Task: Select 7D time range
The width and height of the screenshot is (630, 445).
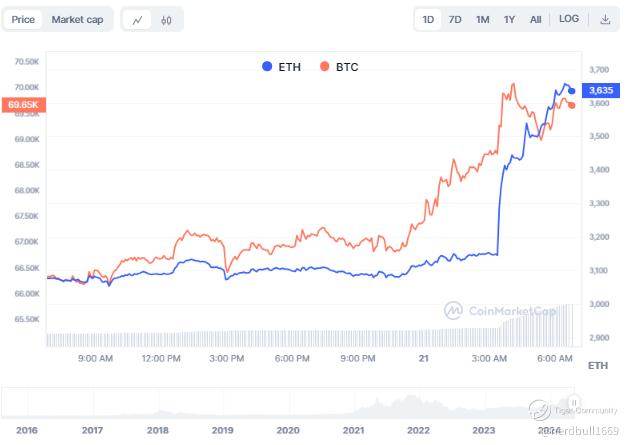Action: [455, 19]
